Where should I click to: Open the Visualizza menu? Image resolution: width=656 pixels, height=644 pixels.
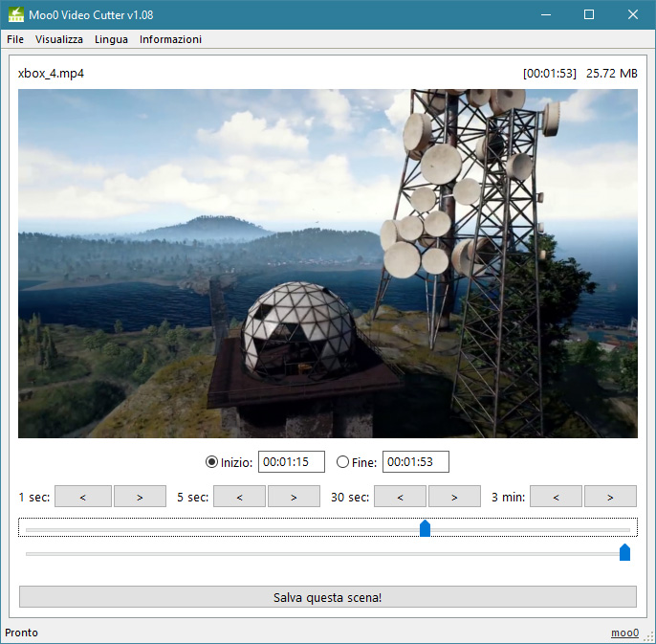tap(59, 39)
